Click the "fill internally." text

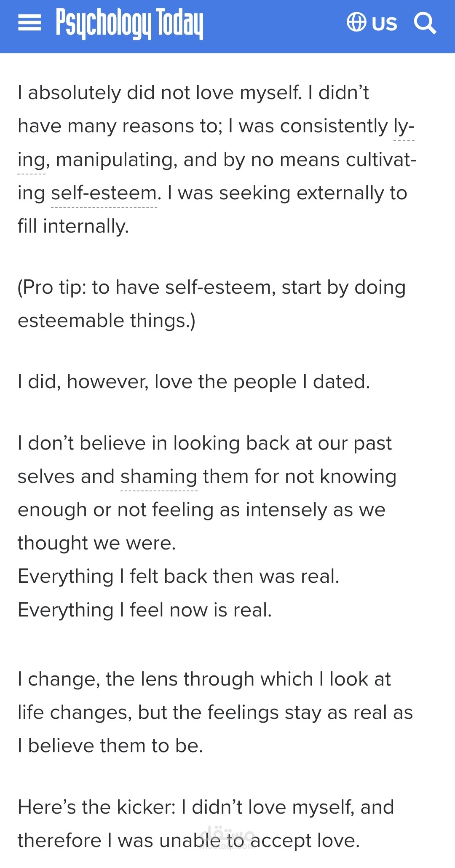tap(73, 227)
